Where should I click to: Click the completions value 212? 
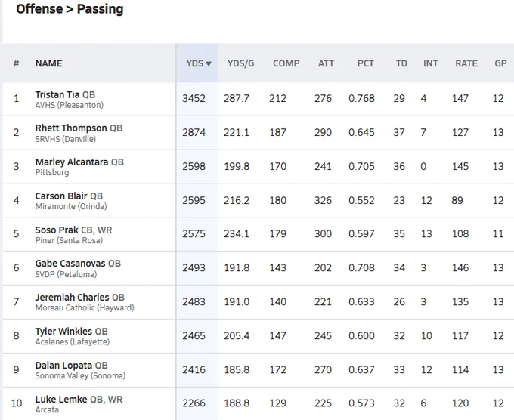[277, 99]
